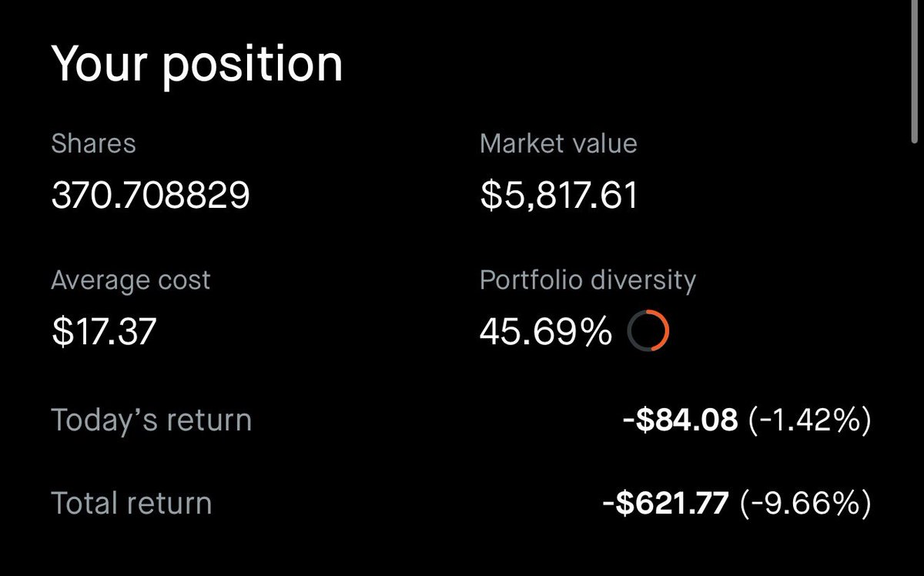Select the Total return label
This screenshot has width=924, height=576.
pos(131,504)
